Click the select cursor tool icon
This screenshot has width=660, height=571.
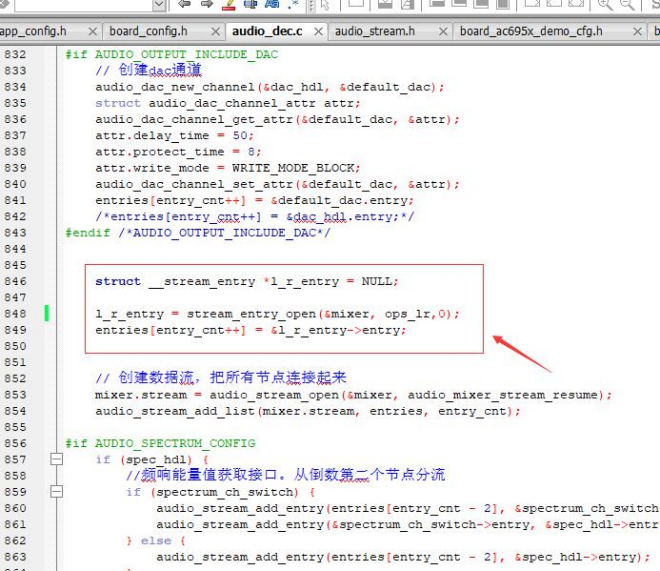pos(325,4)
